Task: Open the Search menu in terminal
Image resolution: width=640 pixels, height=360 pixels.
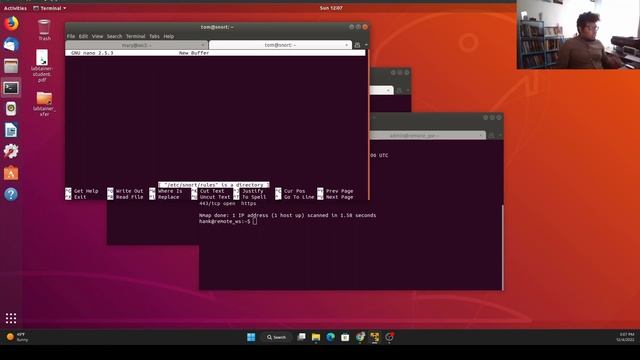Action: pyautogui.click(x=114, y=36)
